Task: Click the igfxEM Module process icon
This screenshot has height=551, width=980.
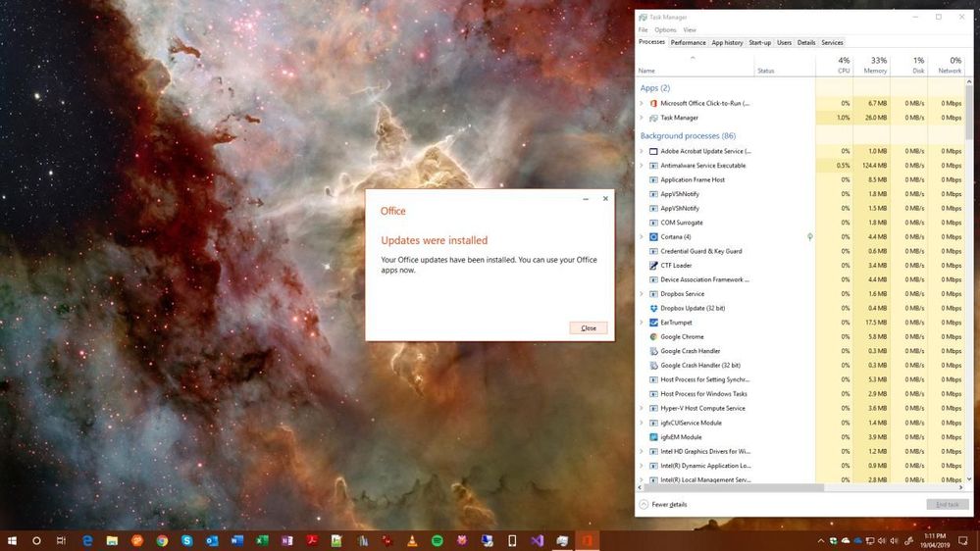Action: (x=653, y=437)
